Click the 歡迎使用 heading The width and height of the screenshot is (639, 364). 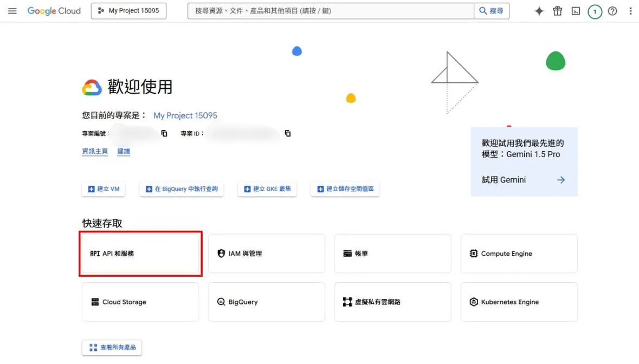click(x=140, y=87)
